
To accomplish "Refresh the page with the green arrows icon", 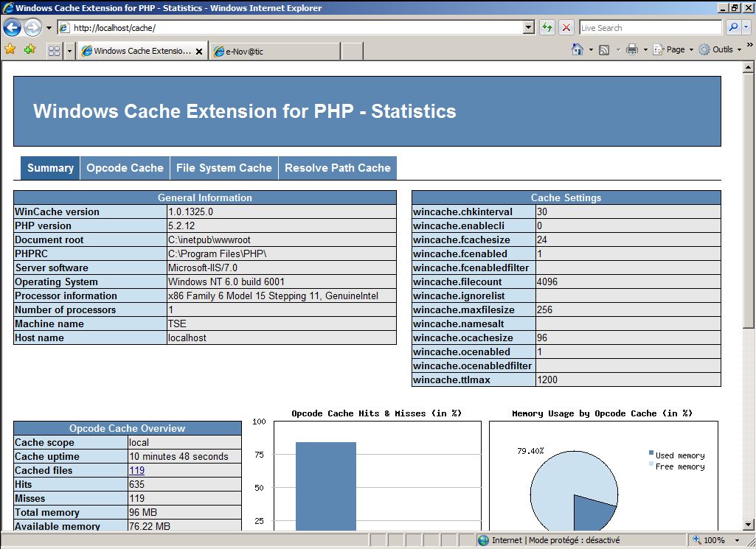I will (547, 27).
